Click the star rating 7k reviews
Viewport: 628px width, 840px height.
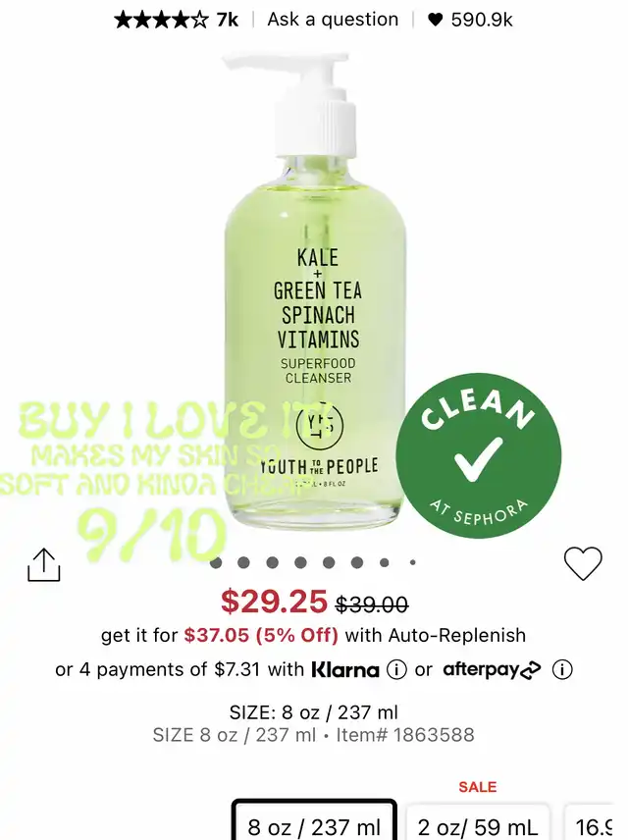click(x=177, y=20)
